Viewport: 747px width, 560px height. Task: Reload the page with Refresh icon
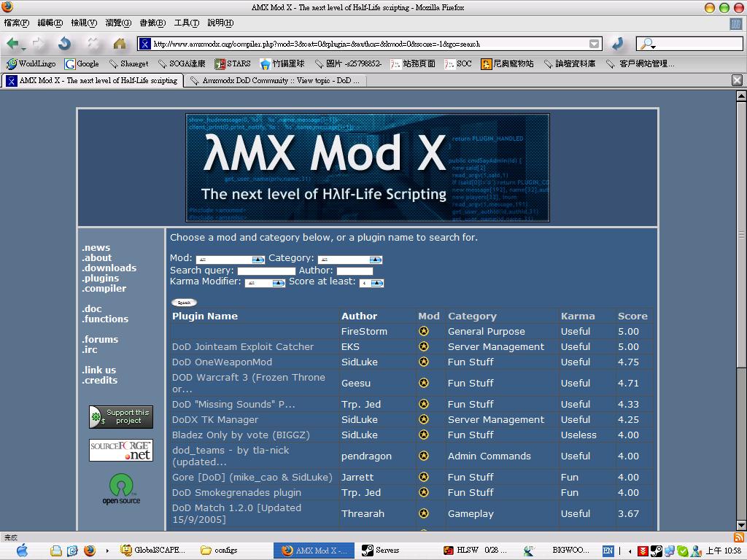point(64,44)
